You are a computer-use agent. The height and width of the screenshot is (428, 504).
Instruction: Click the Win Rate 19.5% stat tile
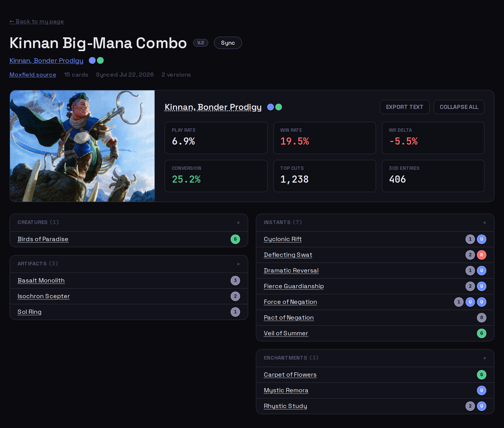pos(325,138)
